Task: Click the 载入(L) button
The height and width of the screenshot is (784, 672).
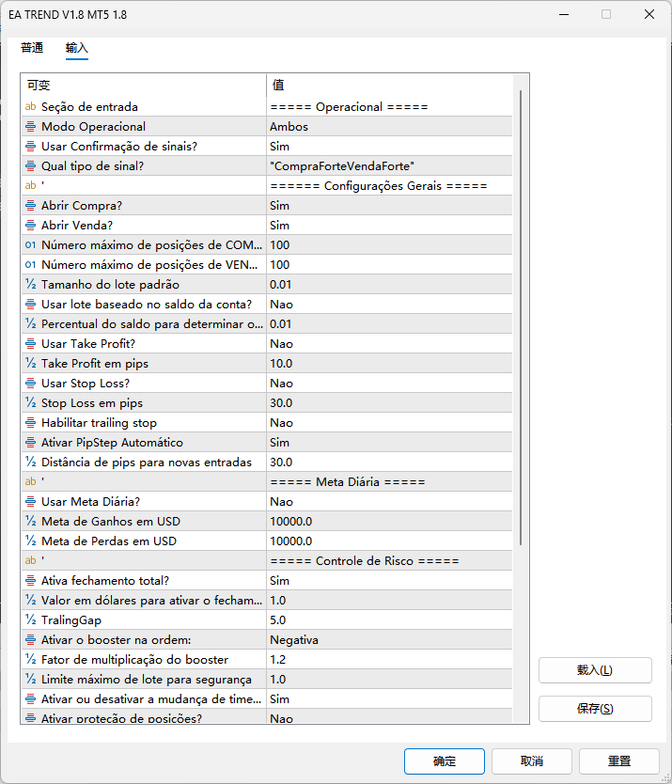Action: tap(594, 670)
